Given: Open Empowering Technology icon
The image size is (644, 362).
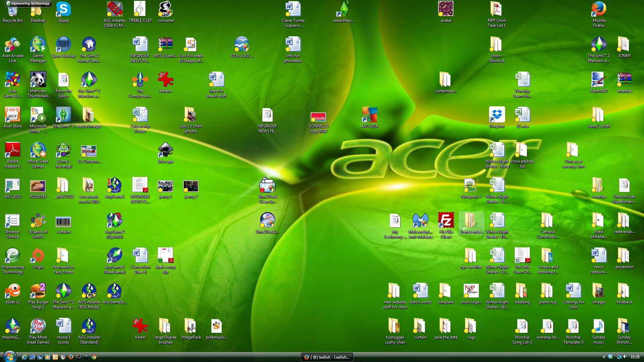Looking at the screenshot, I should [12, 260].
